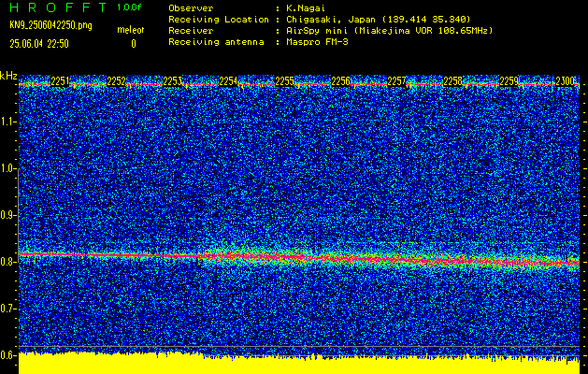
Task: Select the 2253 time marker
Action: pos(172,81)
